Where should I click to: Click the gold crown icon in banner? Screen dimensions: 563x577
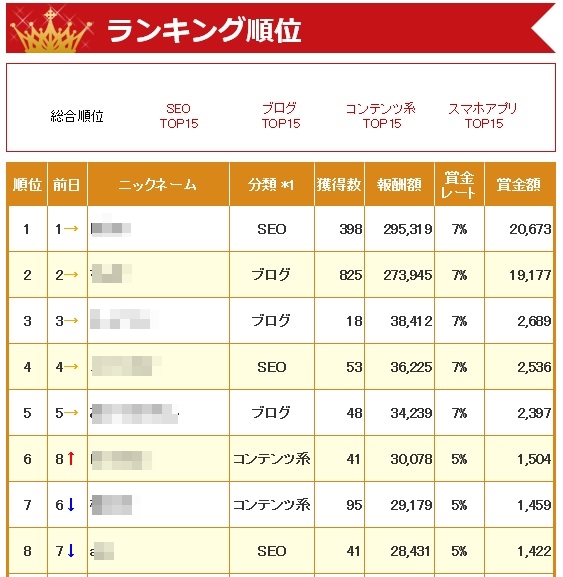51,31
